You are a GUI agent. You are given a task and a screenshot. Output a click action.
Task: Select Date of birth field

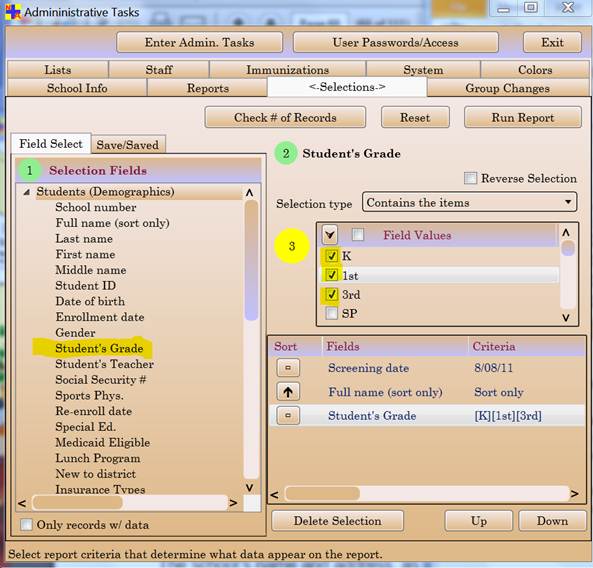90,301
